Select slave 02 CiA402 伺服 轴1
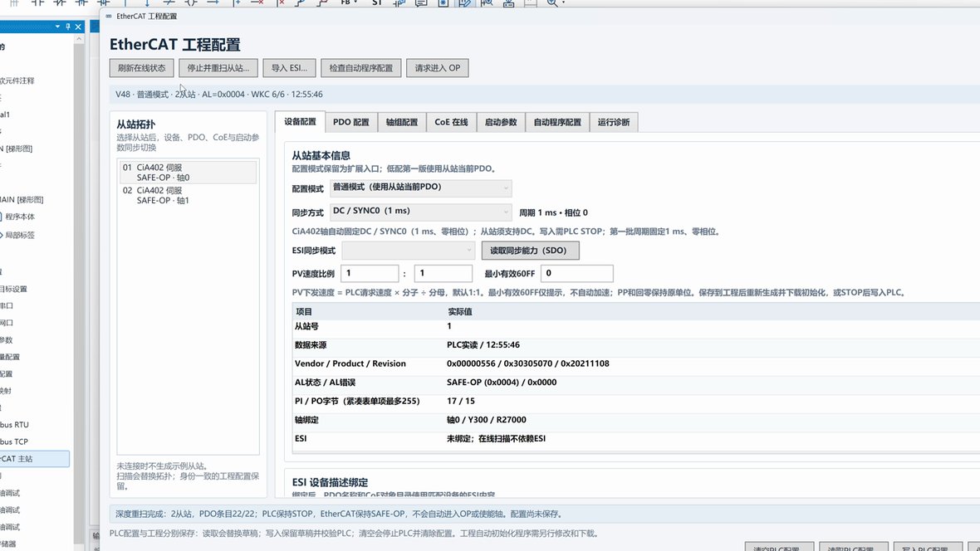This screenshot has width=980, height=551. point(189,196)
